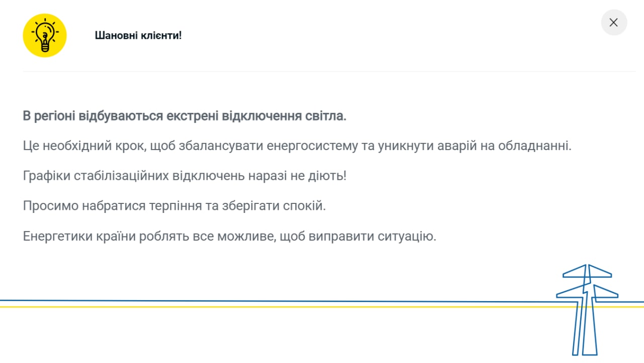Click the thin divider under the header
644x363 pixels.
tap(329, 71)
